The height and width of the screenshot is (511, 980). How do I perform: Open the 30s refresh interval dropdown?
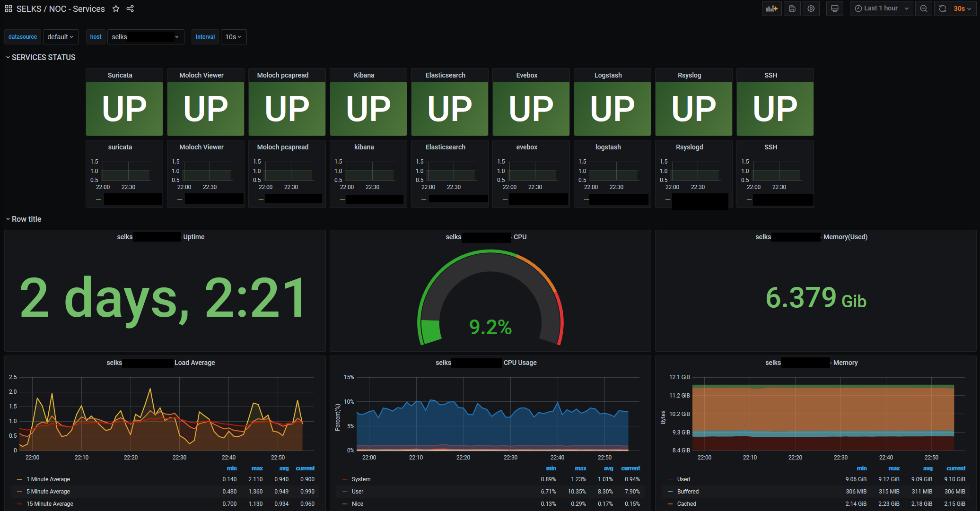[962, 9]
